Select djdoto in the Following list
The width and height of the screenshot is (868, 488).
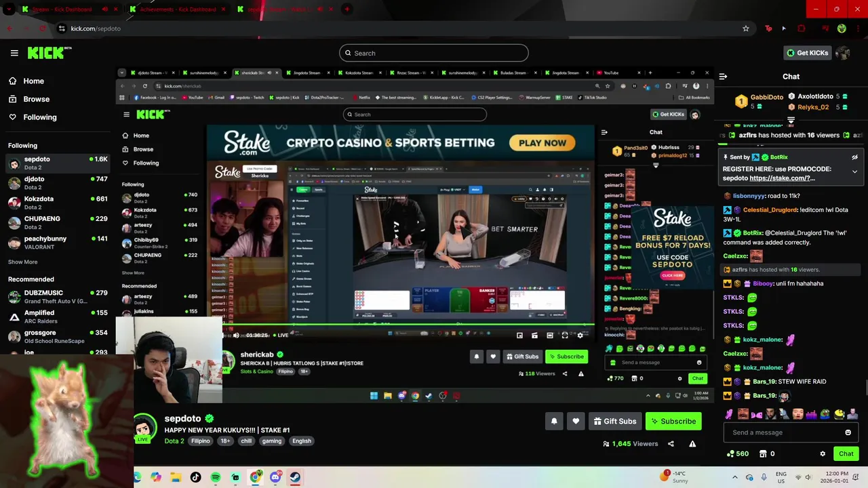pyautogui.click(x=58, y=183)
